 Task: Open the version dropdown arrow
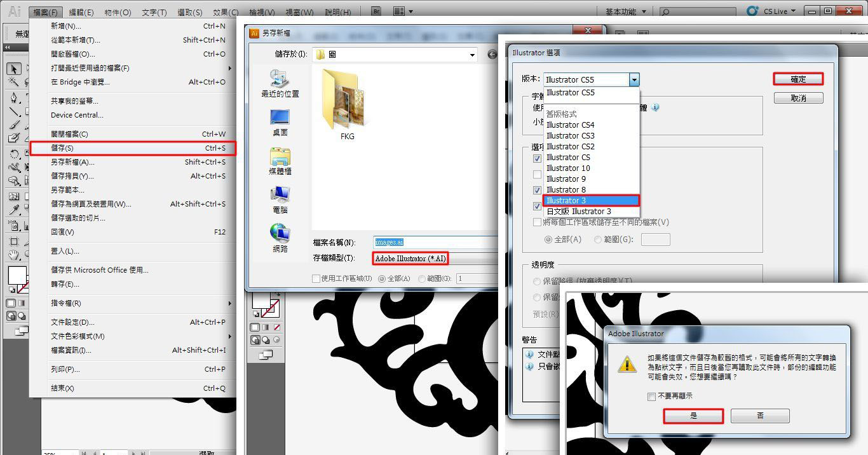[634, 79]
